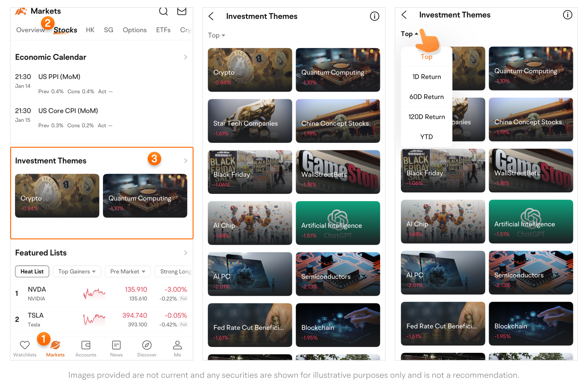Screen dimensions: 588x388
Task: Open Semiconductors card on middle screen
Action: 338,274
